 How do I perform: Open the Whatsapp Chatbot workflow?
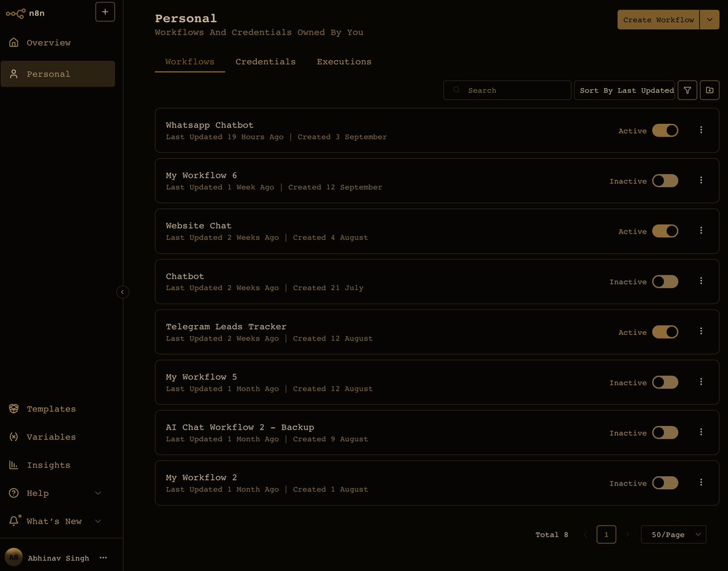click(x=437, y=130)
